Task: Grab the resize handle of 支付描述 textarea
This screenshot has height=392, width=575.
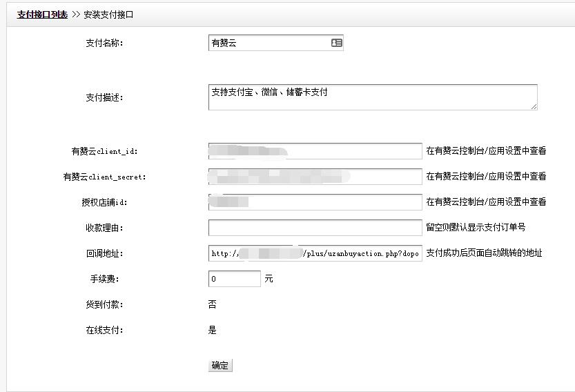Action: (534, 106)
